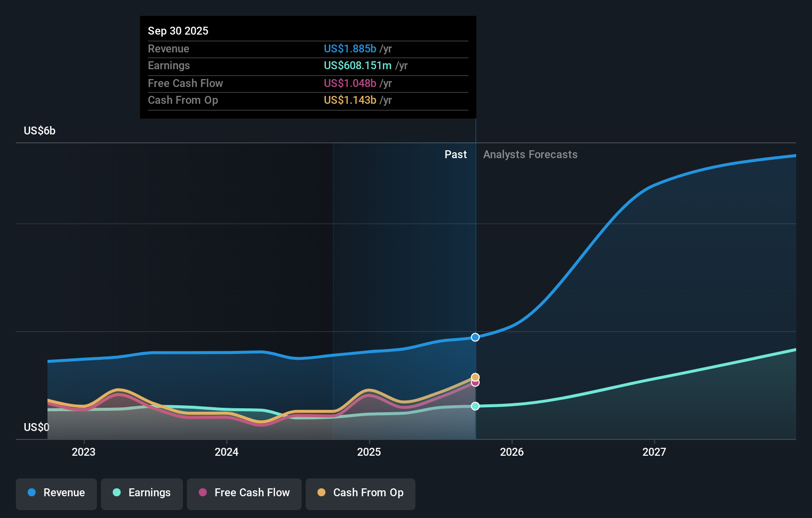
Task: Click the 2024 x-axis label
Action: [x=226, y=452]
